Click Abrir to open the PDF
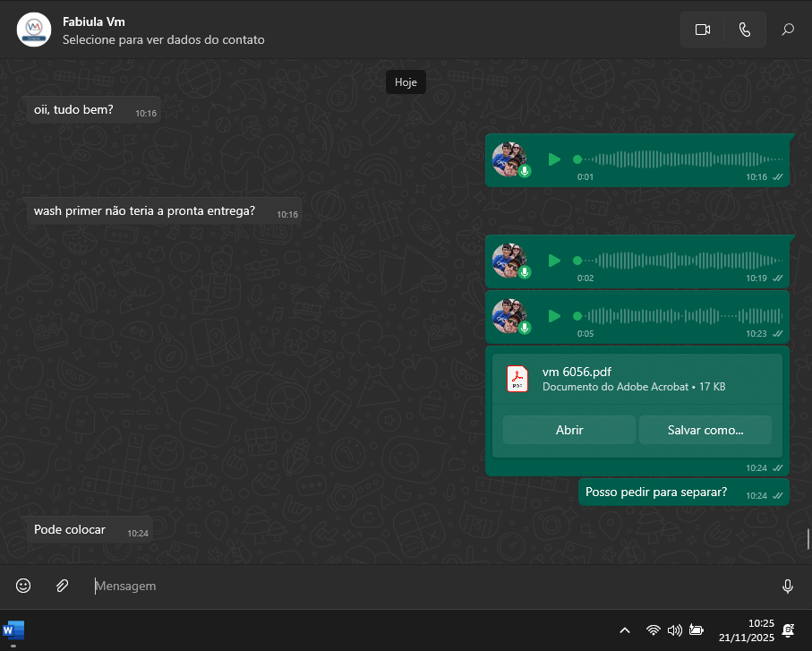Screen dimensions: 812x651 (x=568, y=430)
